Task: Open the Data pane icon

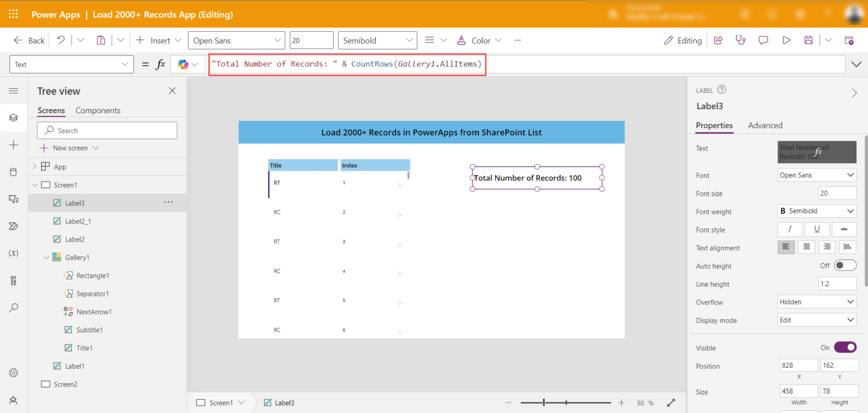Action: click(13, 172)
